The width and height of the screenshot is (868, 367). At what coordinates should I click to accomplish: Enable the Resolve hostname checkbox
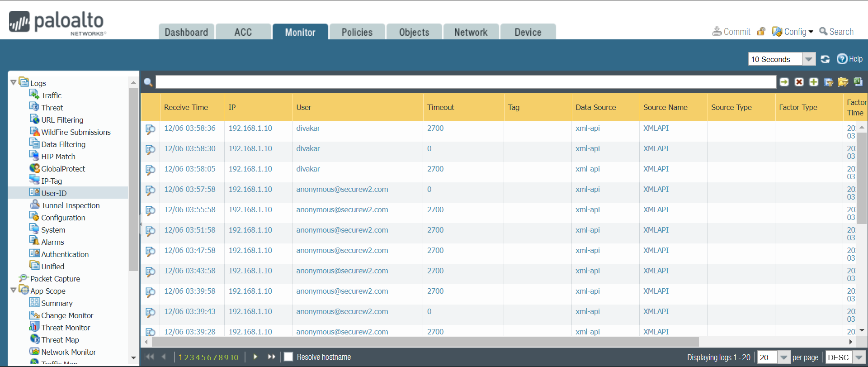pyautogui.click(x=288, y=357)
